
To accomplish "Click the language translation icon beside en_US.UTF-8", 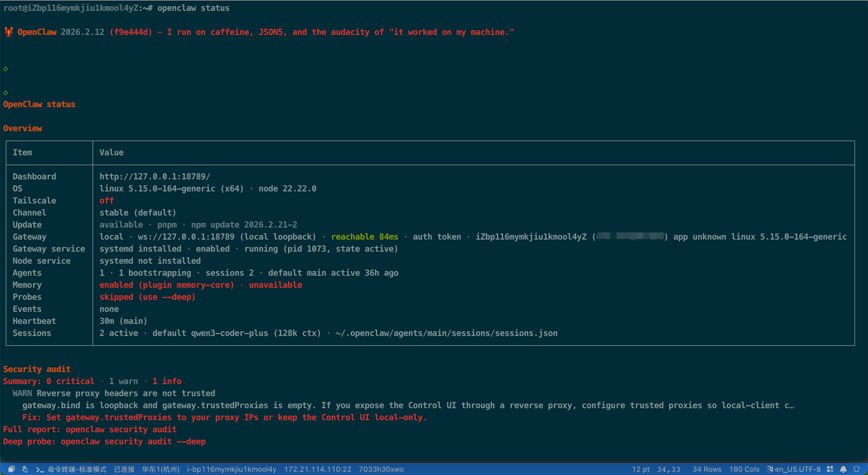I will coord(770,469).
